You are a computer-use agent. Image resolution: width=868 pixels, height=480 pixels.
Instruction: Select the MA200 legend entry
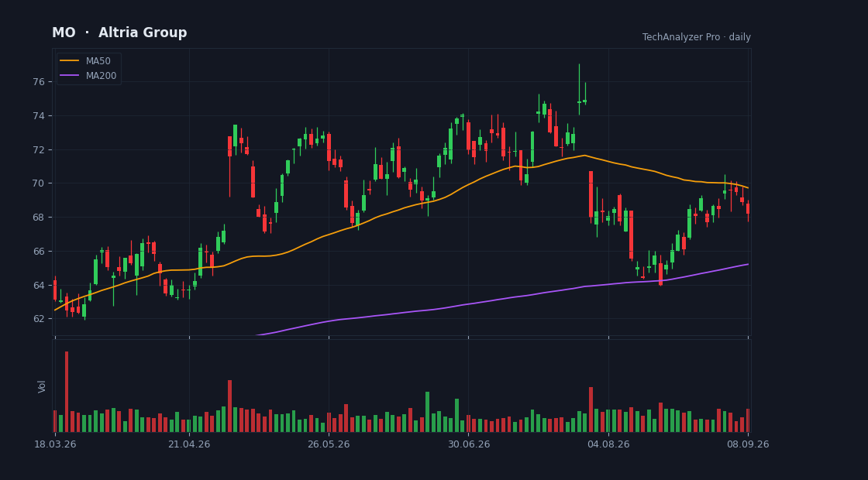[88, 76]
